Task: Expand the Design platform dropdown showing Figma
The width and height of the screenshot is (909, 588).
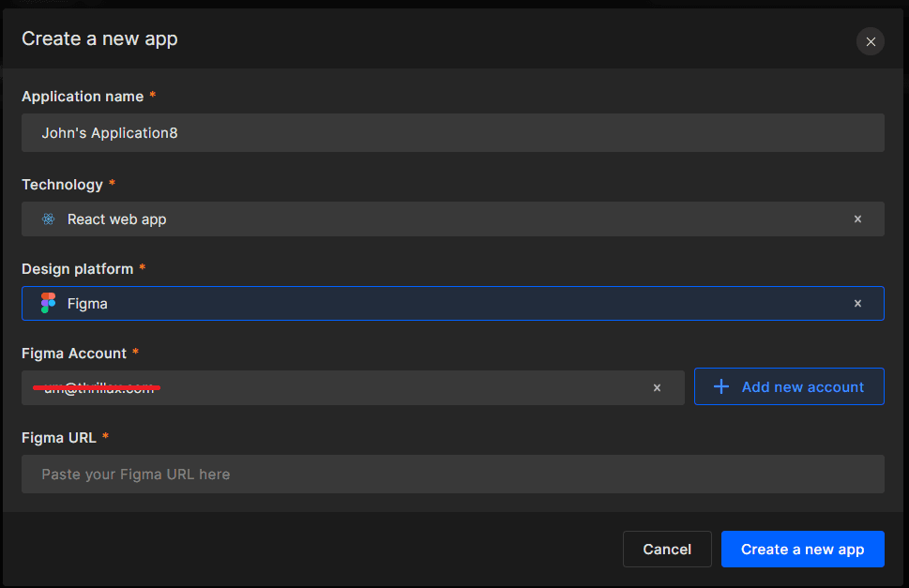Action: [450, 304]
